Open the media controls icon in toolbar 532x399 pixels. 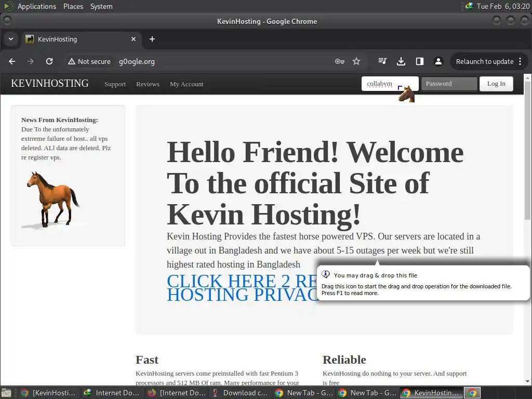click(382, 61)
